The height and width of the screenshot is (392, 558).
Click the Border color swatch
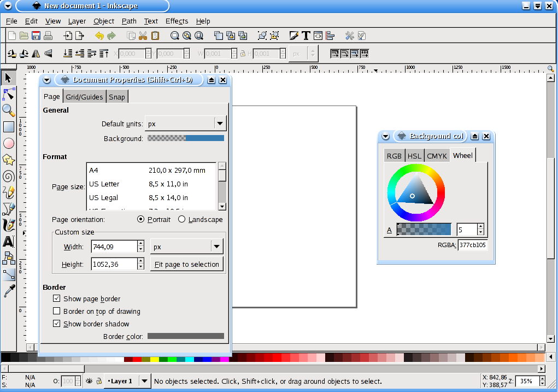point(186,336)
